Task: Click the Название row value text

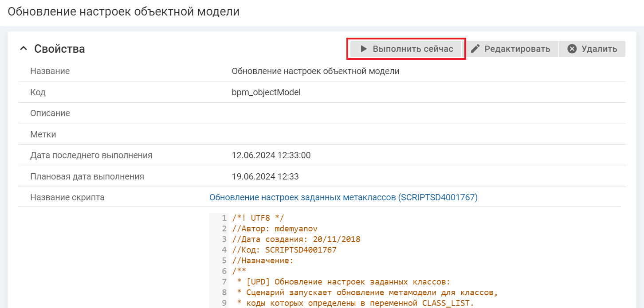Action: pos(315,71)
